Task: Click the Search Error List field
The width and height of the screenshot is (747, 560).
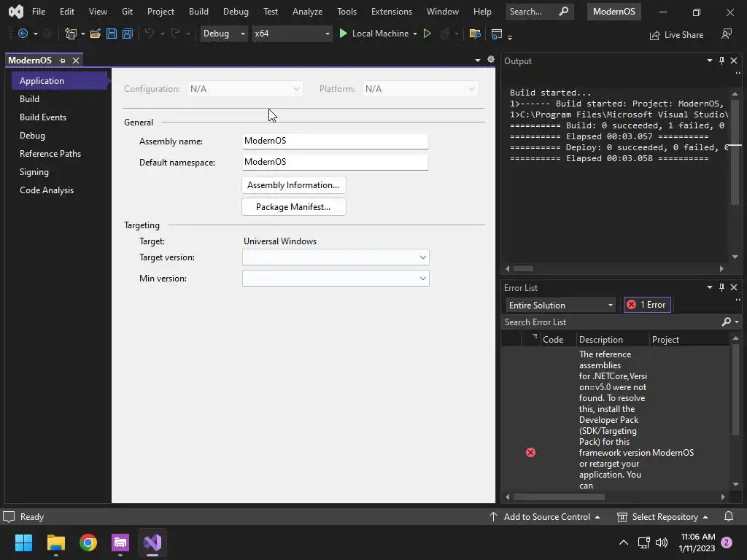Action: tap(611, 322)
